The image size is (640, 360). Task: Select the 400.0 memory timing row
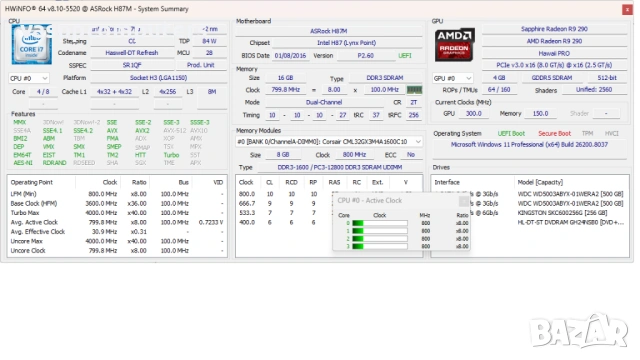[x=284, y=222]
